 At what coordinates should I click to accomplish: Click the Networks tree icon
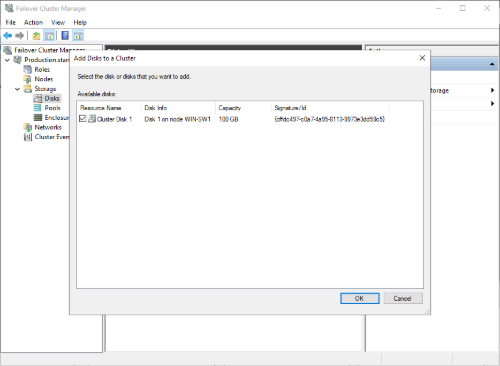(x=28, y=127)
